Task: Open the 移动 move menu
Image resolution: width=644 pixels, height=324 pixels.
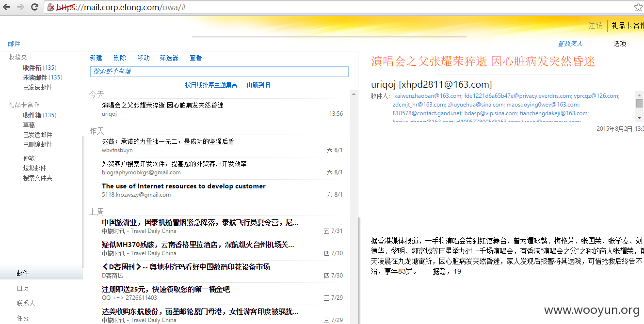Action: [144, 58]
